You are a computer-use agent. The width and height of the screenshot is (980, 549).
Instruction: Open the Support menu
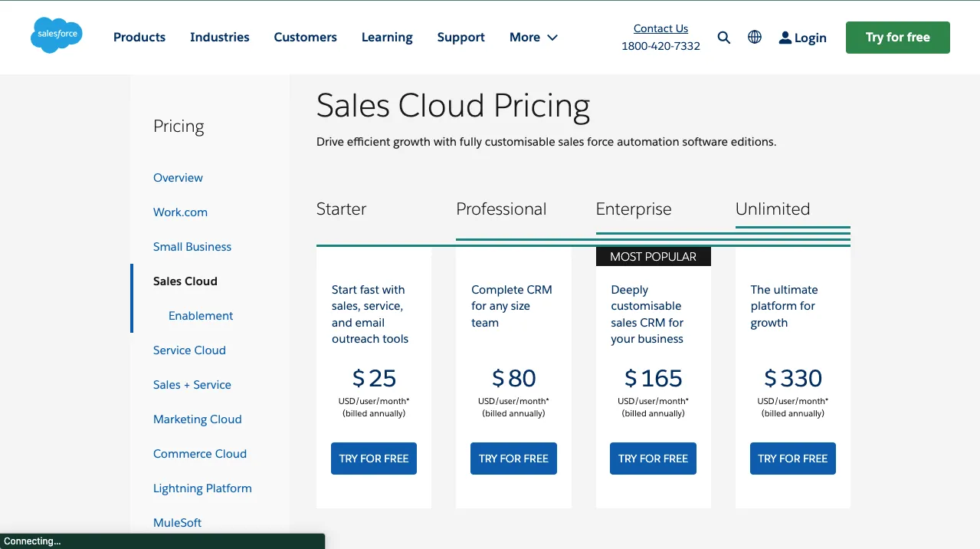coord(461,37)
